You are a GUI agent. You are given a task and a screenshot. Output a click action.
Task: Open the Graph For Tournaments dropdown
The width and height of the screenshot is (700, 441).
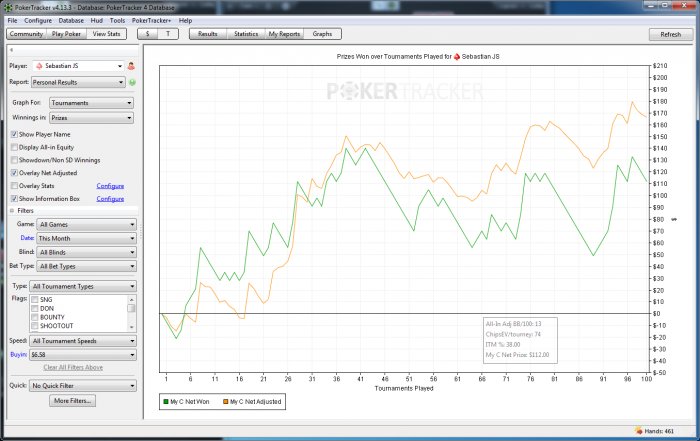(86, 103)
